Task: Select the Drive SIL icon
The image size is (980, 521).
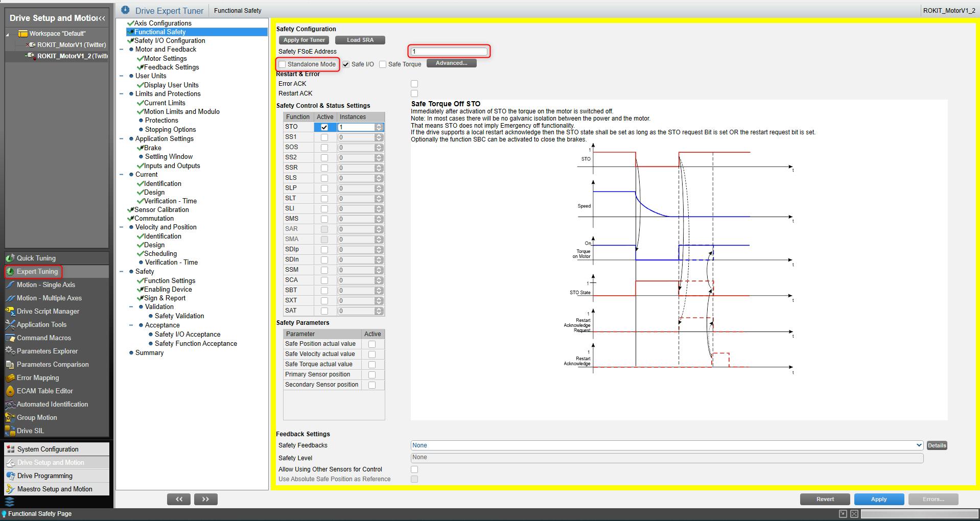Action: coord(10,431)
